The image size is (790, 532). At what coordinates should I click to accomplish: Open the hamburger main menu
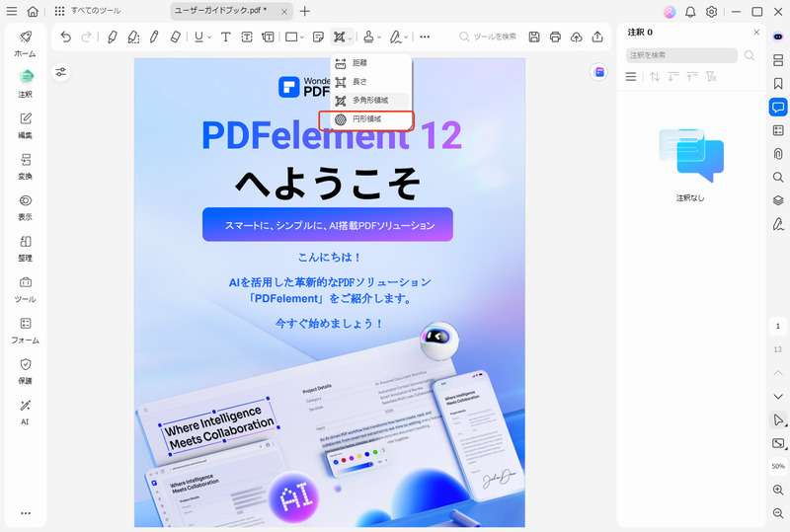click(11, 11)
